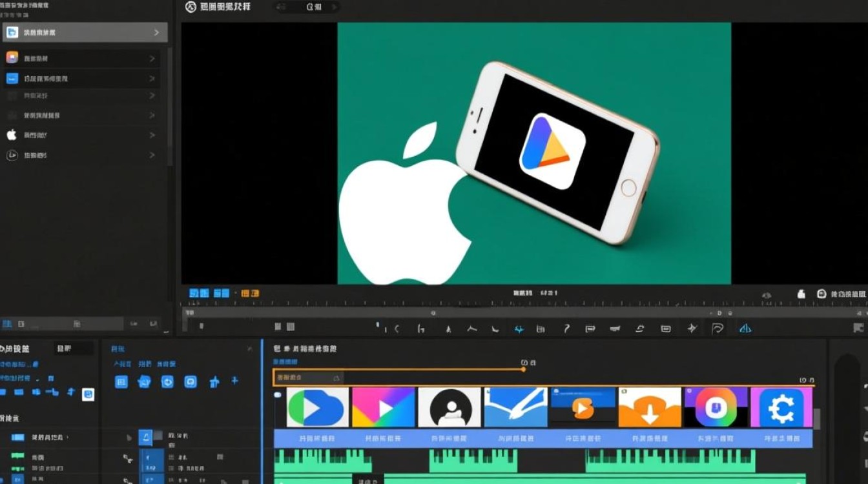This screenshot has height=484, width=868.
Task: Click the search field above the preview
Action: (308, 7)
